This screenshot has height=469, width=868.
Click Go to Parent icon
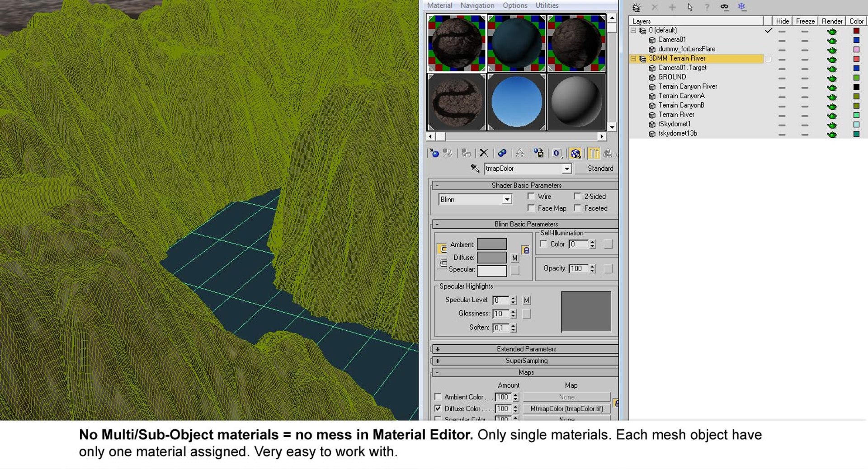pos(608,153)
